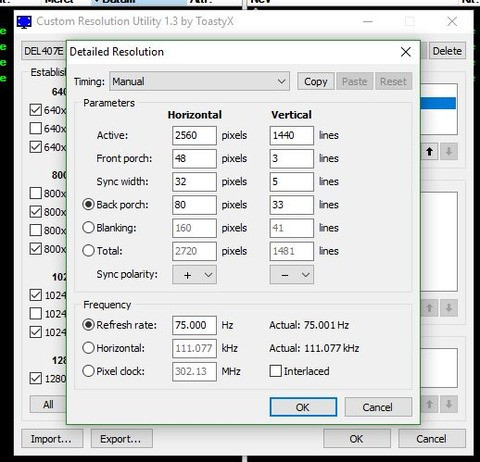
Task: Click the vertical Front porch field
Action: [292, 158]
